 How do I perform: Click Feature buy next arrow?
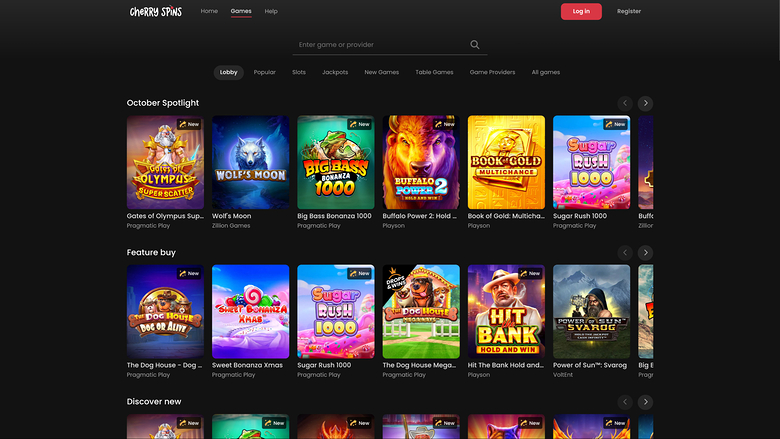[x=646, y=253]
